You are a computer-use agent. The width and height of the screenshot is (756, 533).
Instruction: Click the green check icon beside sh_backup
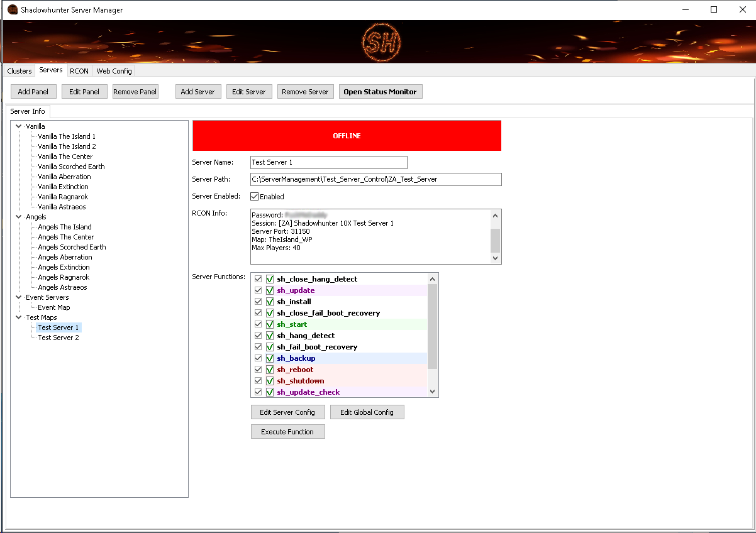tap(270, 358)
